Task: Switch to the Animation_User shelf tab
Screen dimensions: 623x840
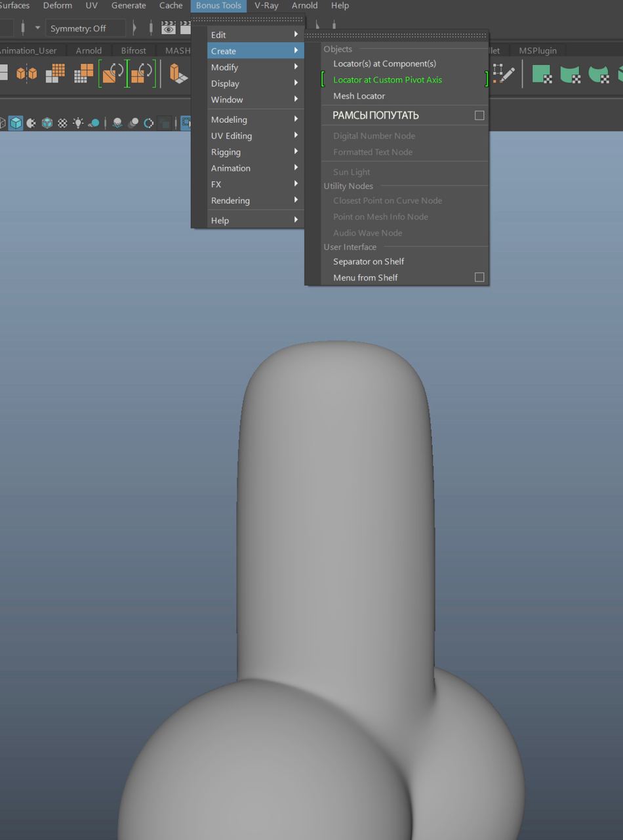Action: click(29, 51)
